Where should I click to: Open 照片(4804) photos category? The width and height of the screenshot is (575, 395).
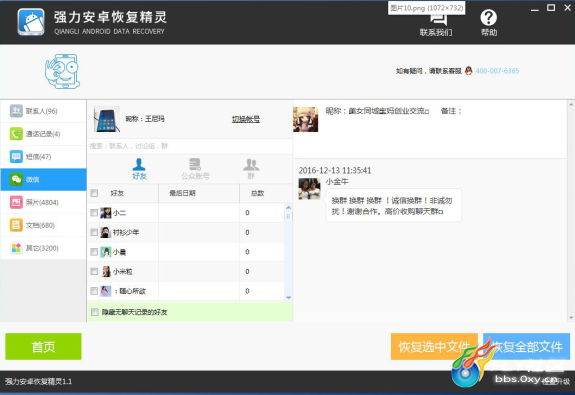coord(43,202)
